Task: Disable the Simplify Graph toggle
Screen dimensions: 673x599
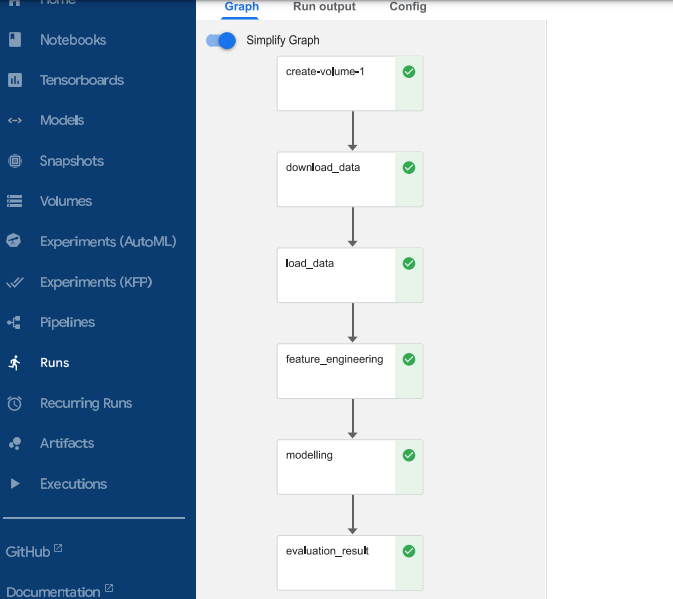Action: pyautogui.click(x=221, y=41)
